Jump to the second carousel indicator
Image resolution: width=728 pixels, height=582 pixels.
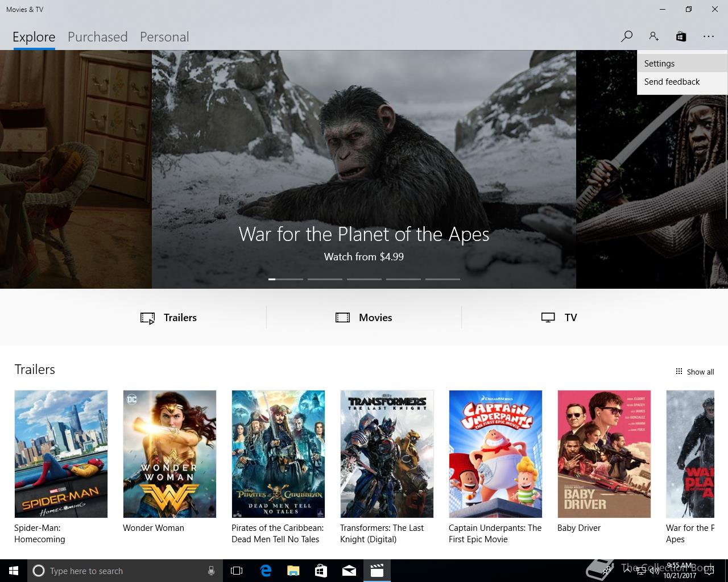[x=325, y=279]
